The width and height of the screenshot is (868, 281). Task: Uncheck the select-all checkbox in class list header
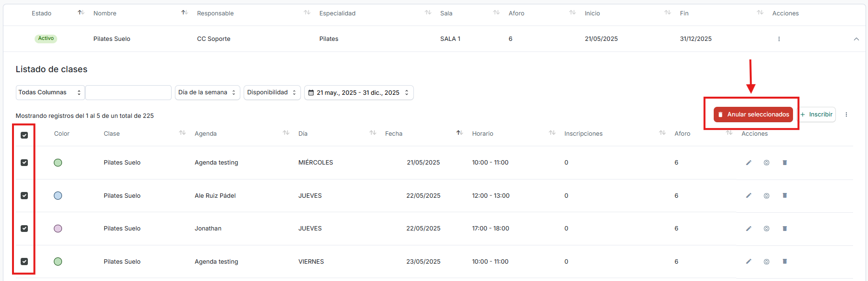(x=25, y=135)
